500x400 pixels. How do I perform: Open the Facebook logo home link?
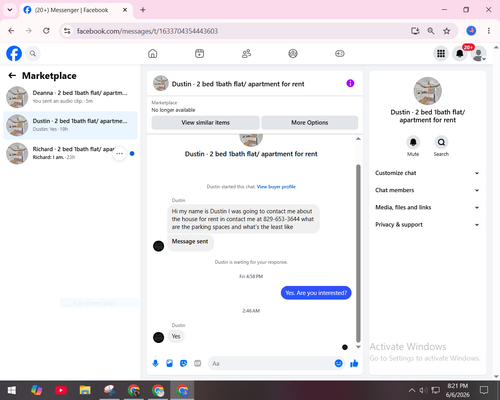point(14,53)
